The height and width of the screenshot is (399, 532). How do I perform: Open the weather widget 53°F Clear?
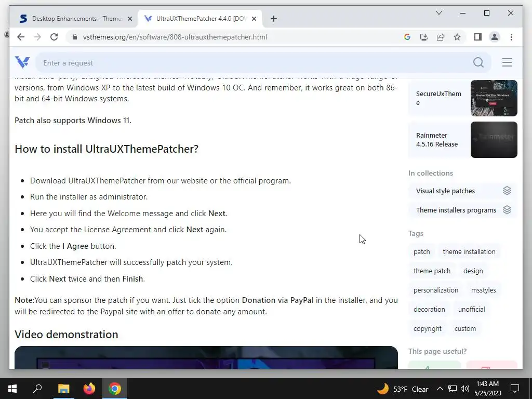[x=403, y=389]
